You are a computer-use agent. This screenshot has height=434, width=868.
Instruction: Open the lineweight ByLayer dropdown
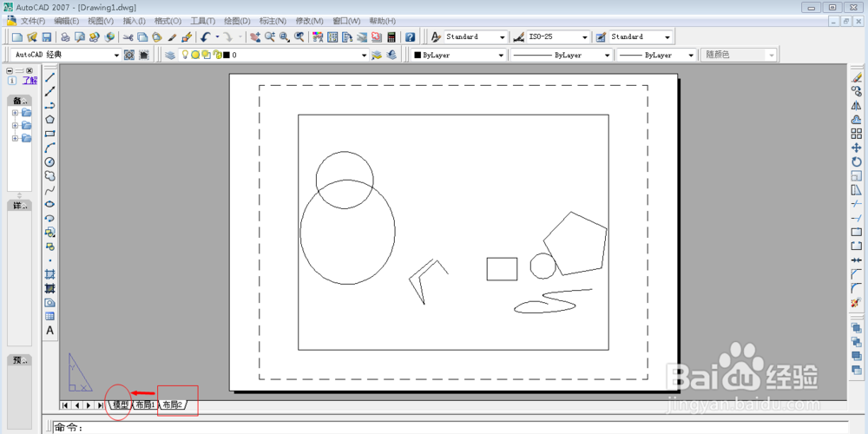691,56
